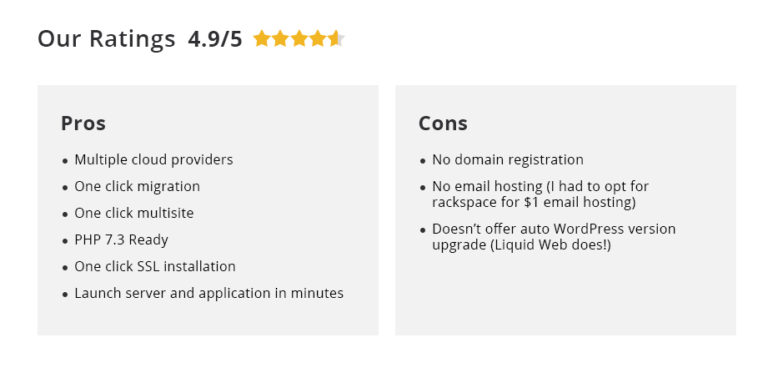Select the One click migration item
Viewport: 768px width, 368px height.
(x=137, y=187)
